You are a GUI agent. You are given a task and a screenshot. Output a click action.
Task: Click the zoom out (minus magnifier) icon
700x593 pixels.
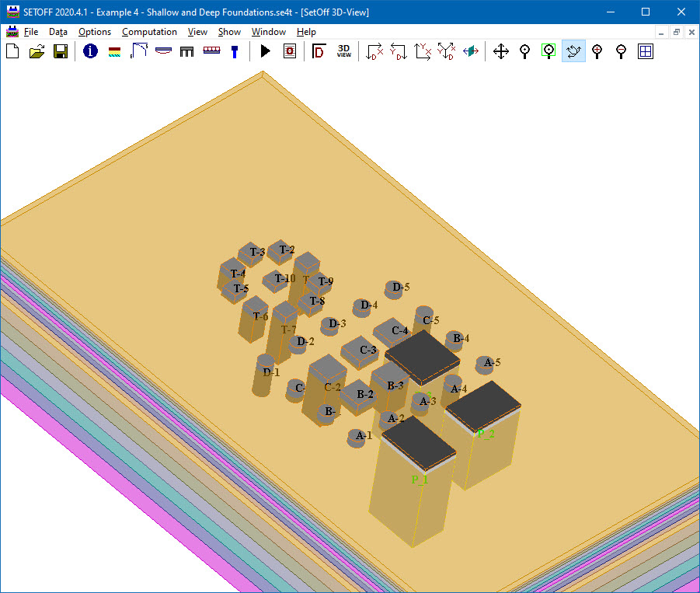[x=621, y=52]
